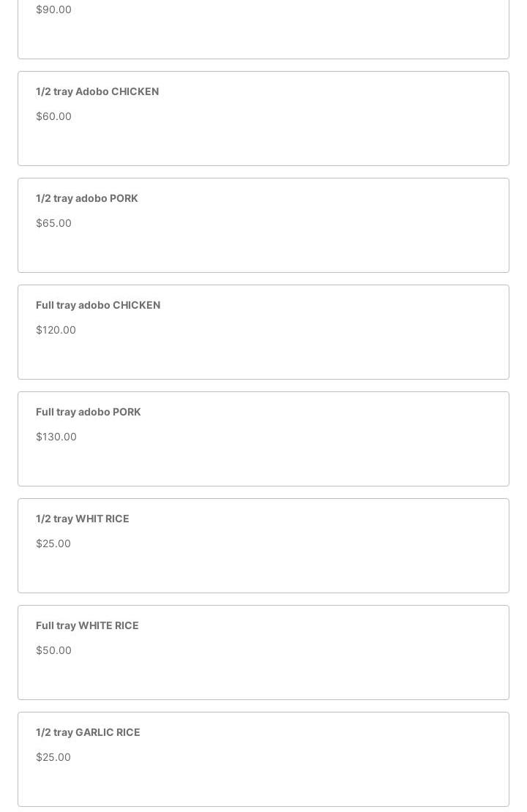Click the $50.00 price for white rice

coord(53,650)
